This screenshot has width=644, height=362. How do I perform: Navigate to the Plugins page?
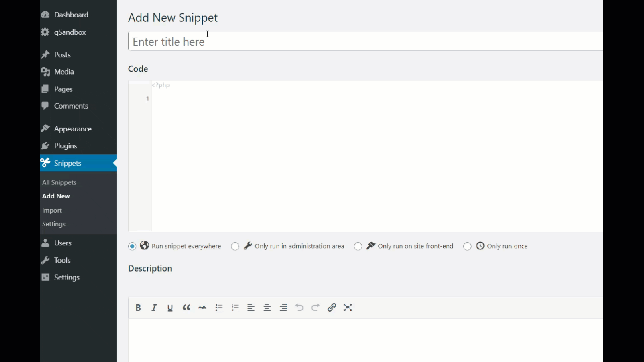coord(65,146)
